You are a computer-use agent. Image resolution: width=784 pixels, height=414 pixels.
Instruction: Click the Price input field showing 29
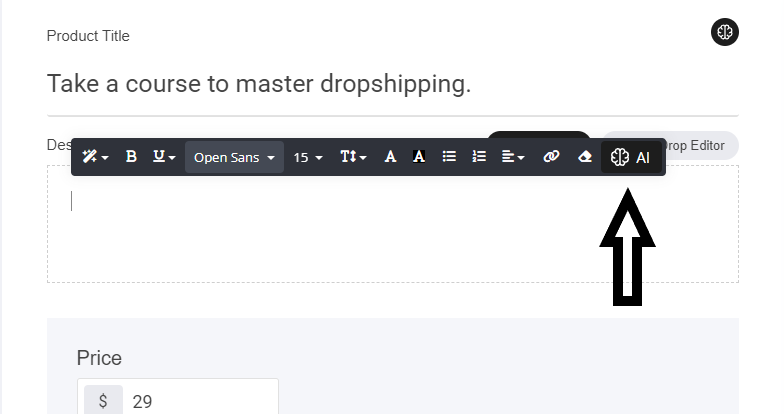tap(200, 401)
